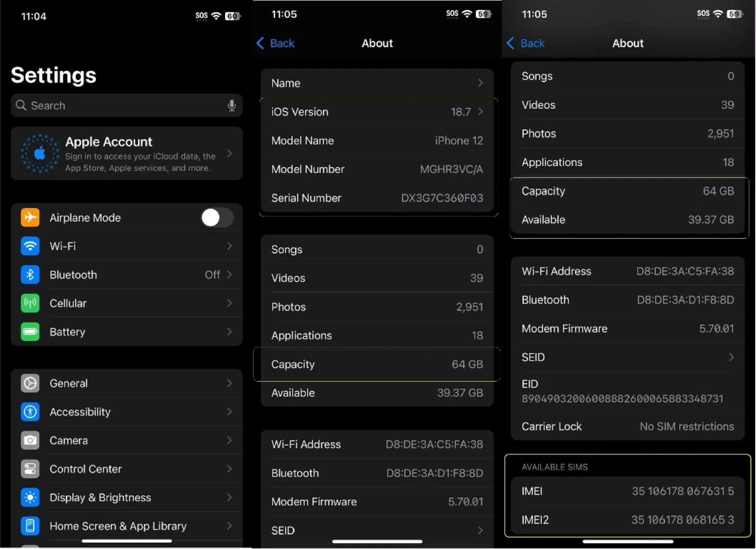This screenshot has height=549, width=756.
Task: Tap the green Battery icon
Action: tap(30, 332)
